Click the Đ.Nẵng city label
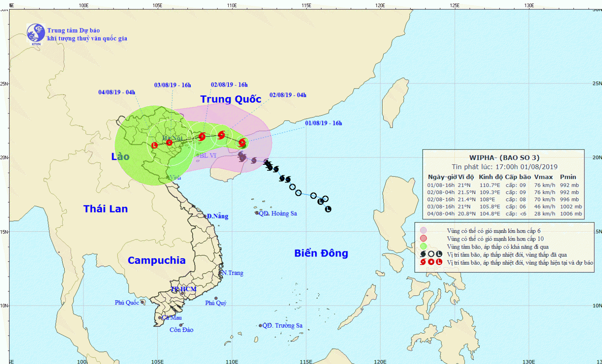This screenshot has width=602, height=364. point(218,216)
